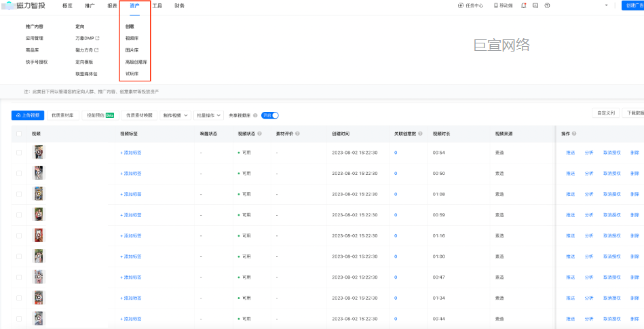The height and width of the screenshot is (329, 644).
Task: Check the box for the 01:00 video
Action: click(x=19, y=256)
